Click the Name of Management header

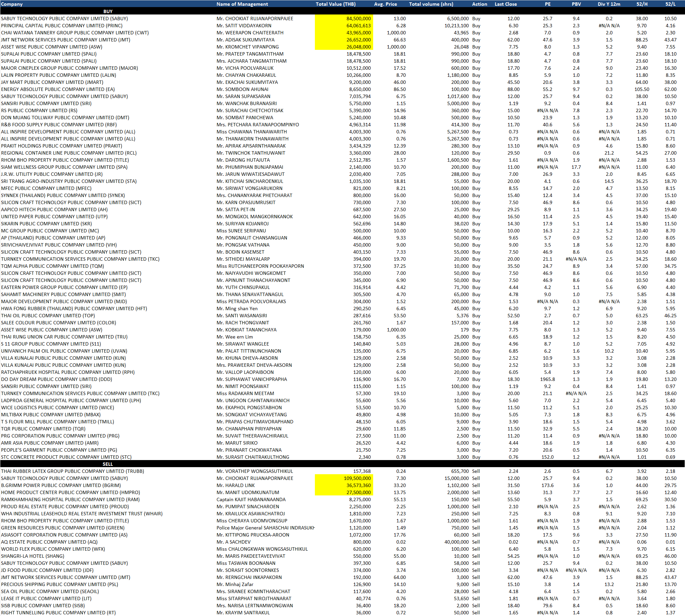[242, 4]
